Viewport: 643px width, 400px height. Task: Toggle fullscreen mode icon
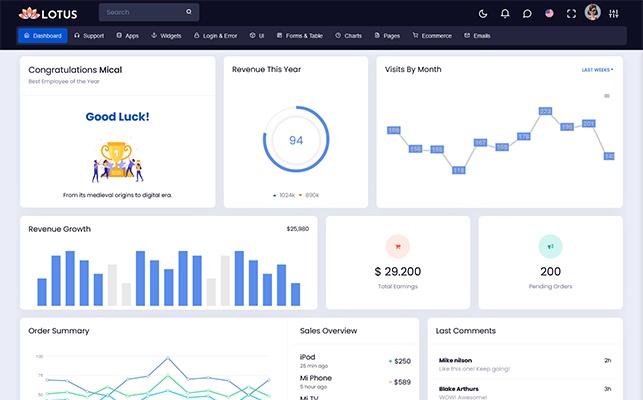[x=571, y=13]
